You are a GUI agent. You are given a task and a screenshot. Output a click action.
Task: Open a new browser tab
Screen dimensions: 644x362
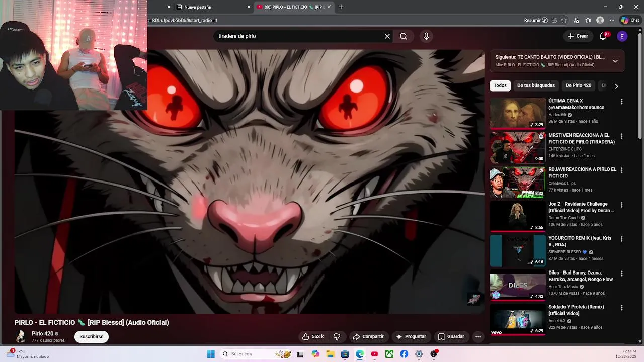point(341,7)
